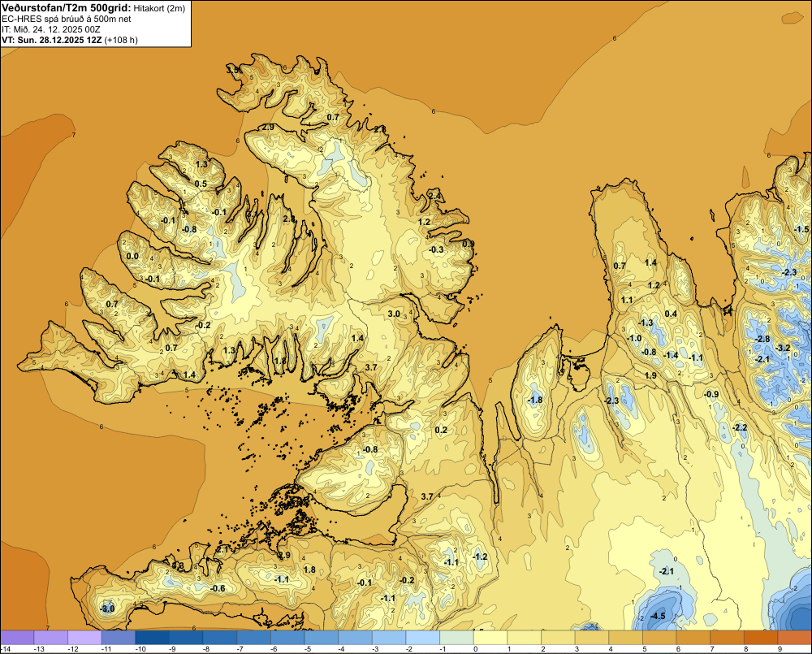Click the '3.0' temperature value on the map
Image resolution: width=812 pixels, height=654 pixels.
tap(394, 314)
